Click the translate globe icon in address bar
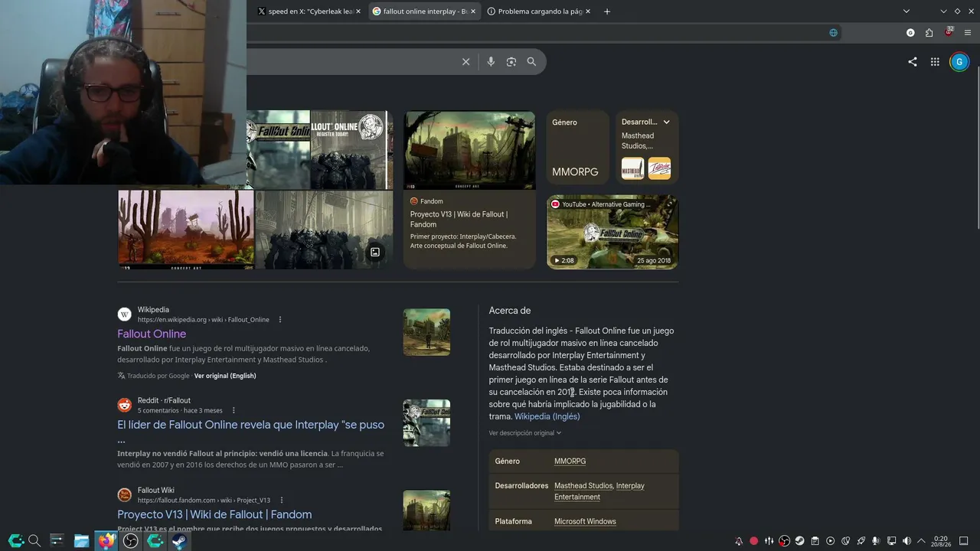 coord(834,32)
